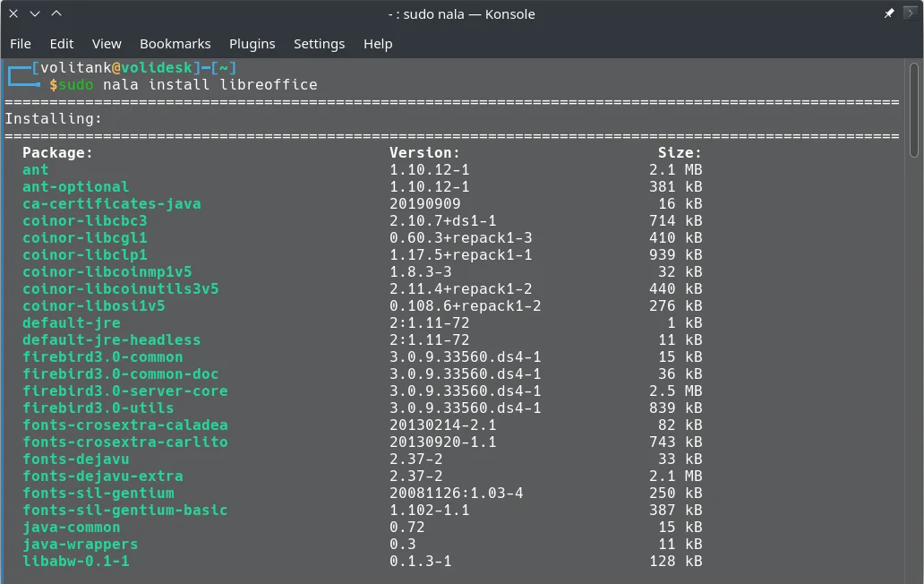The width and height of the screenshot is (924, 584).
Task: Close the Konsole window with the X button
Action: pos(13,13)
